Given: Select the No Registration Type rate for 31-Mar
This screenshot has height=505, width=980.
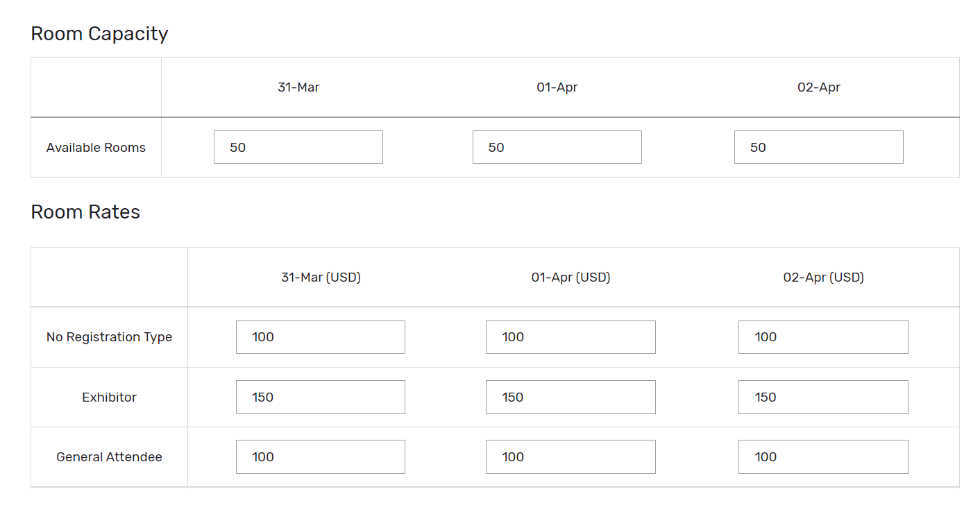Looking at the screenshot, I should pyautogui.click(x=320, y=336).
